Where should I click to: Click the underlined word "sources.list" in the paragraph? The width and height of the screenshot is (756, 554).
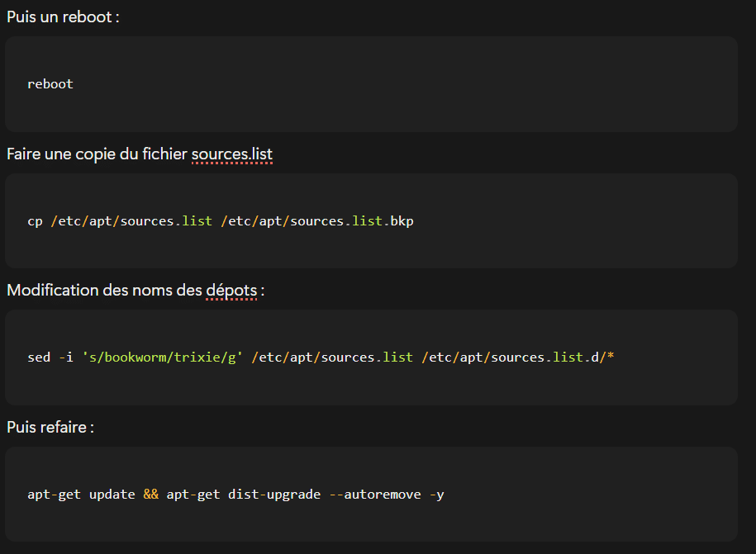231,154
